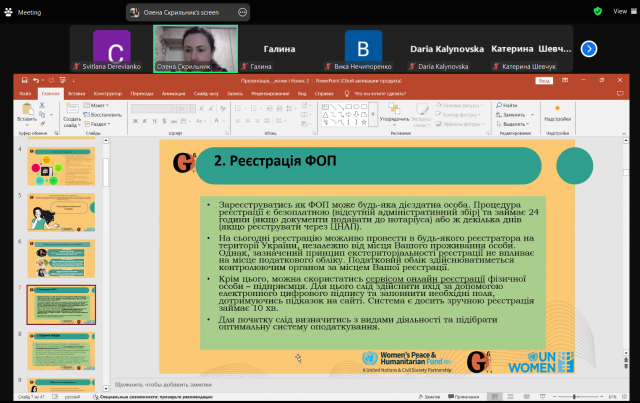Click the Find (Найти) magnifier icon
The width and height of the screenshot is (640, 403).
click(499, 104)
